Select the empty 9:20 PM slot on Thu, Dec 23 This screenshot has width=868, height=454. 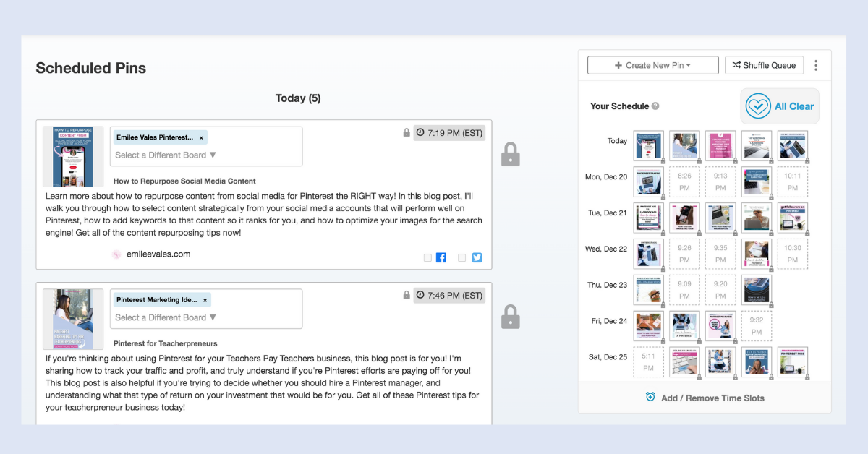click(x=720, y=290)
